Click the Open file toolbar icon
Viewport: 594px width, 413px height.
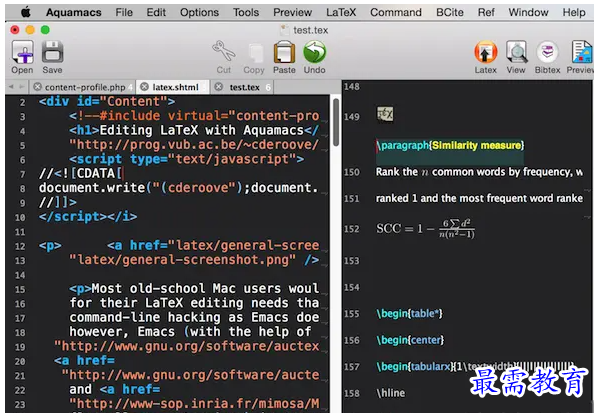click(22, 52)
